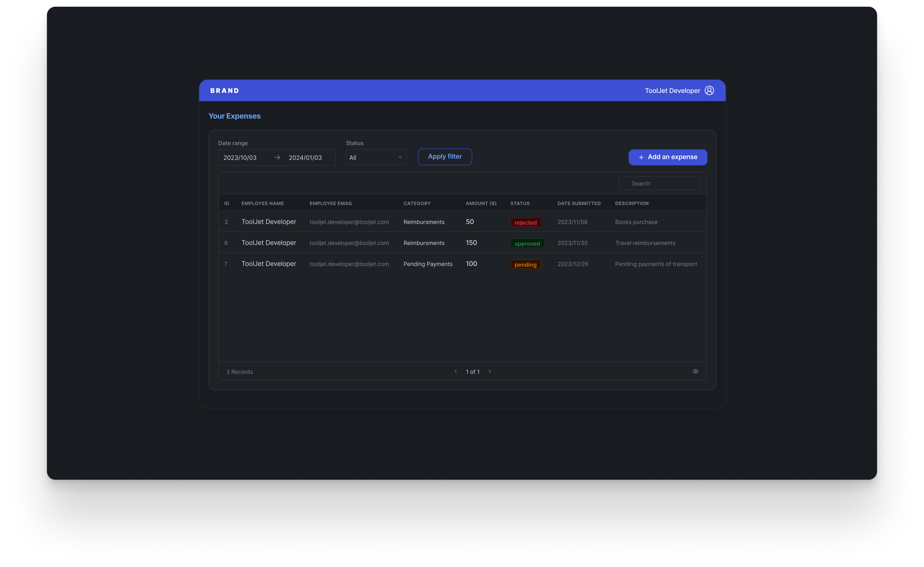Viewport: 924px width, 567px height.
Task: Click the ToolJet Developer header username
Action: (x=672, y=91)
